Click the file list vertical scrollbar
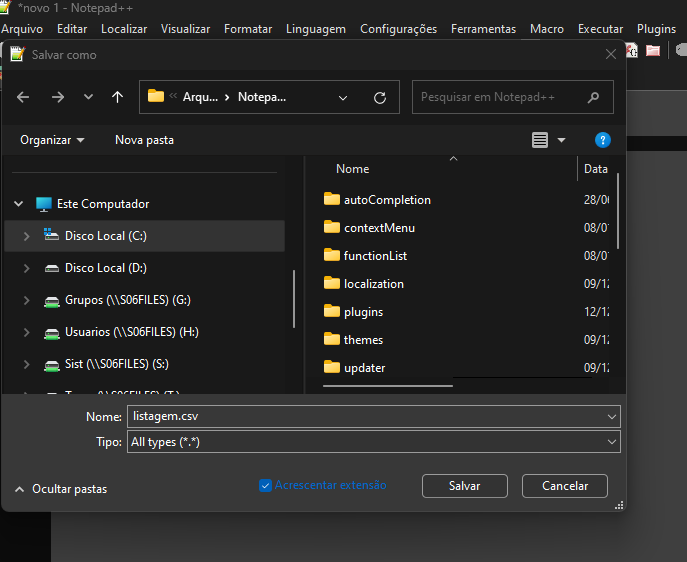The height and width of the screenshot is (562, 687). (x=618, y=212)
